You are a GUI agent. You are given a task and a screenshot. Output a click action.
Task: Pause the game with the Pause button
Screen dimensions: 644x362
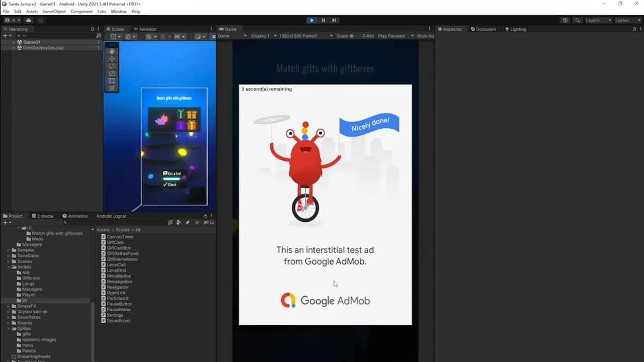(x=323, y=20)
